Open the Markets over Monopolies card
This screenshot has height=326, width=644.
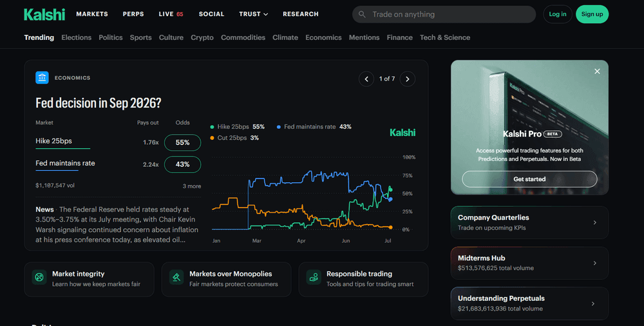(226, 280)
